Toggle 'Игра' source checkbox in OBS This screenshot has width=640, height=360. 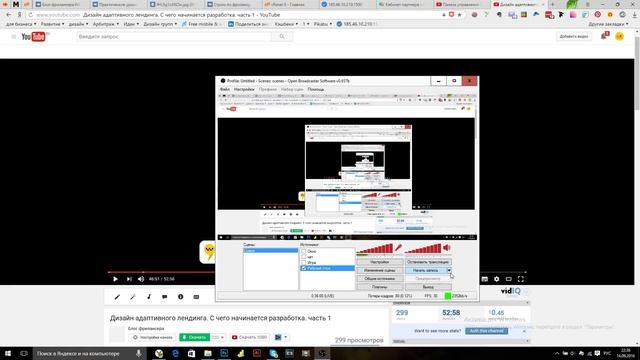click(x=303, y=262)
